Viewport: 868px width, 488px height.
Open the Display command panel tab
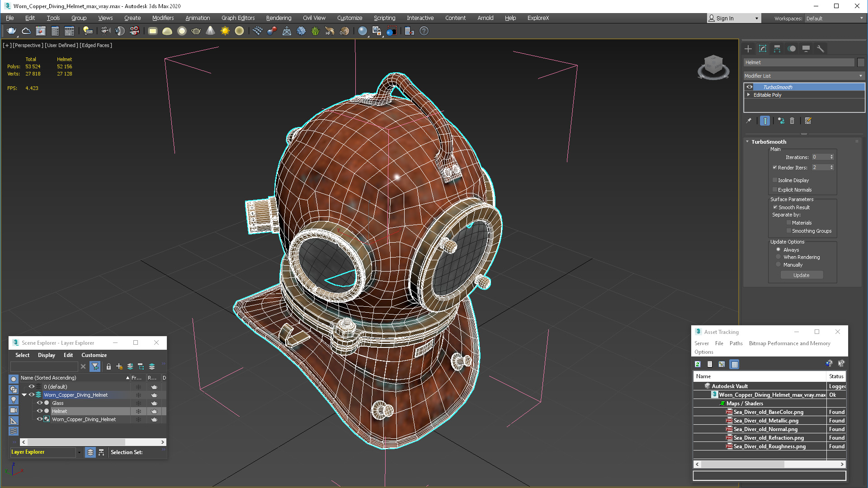[806, 49]
